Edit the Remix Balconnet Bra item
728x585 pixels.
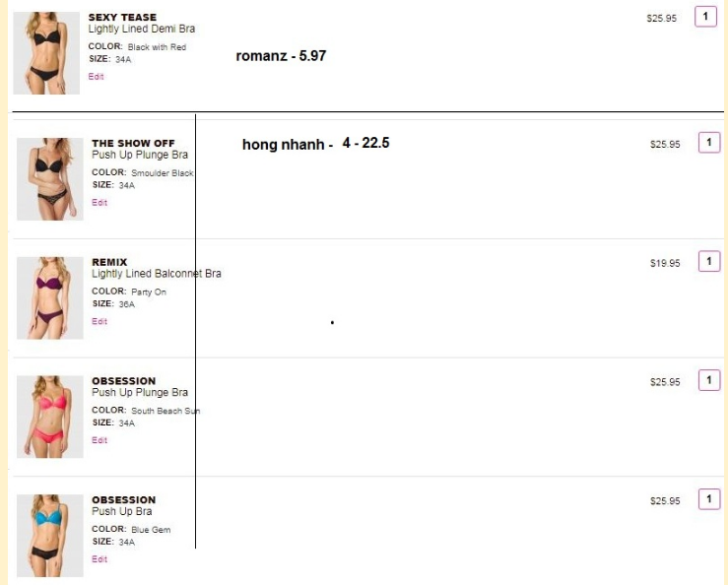pos(99,322)
